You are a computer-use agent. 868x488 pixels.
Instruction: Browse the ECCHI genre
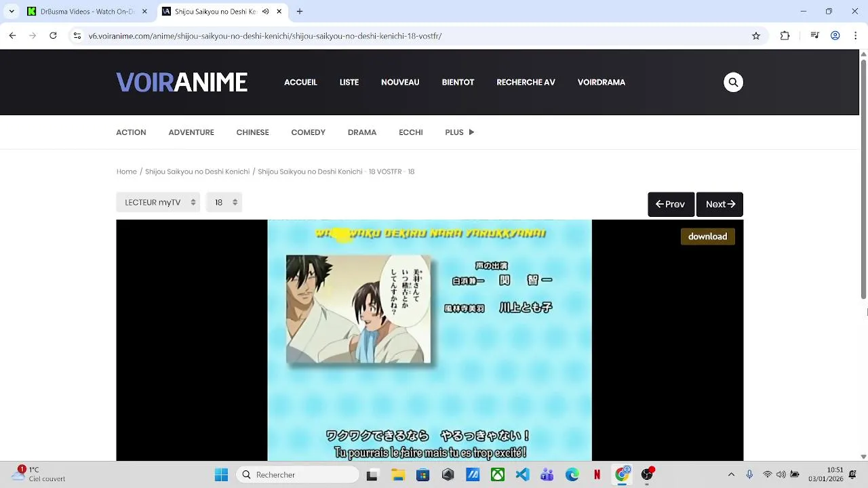tap(411, 132)
